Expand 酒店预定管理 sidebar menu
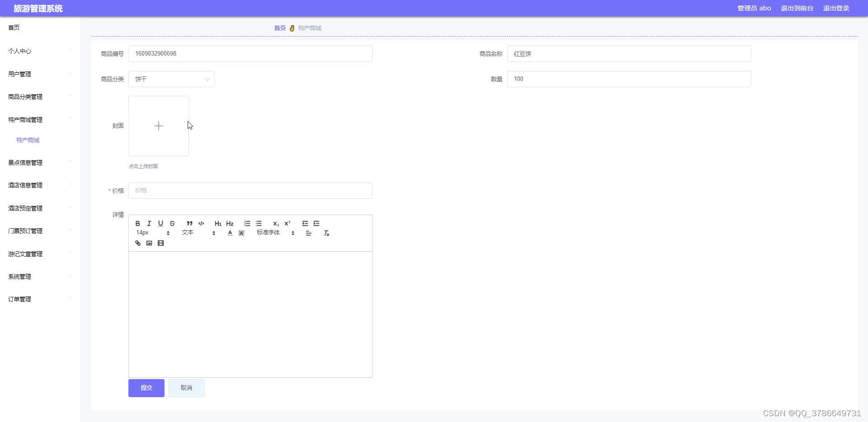 (40, 208)
